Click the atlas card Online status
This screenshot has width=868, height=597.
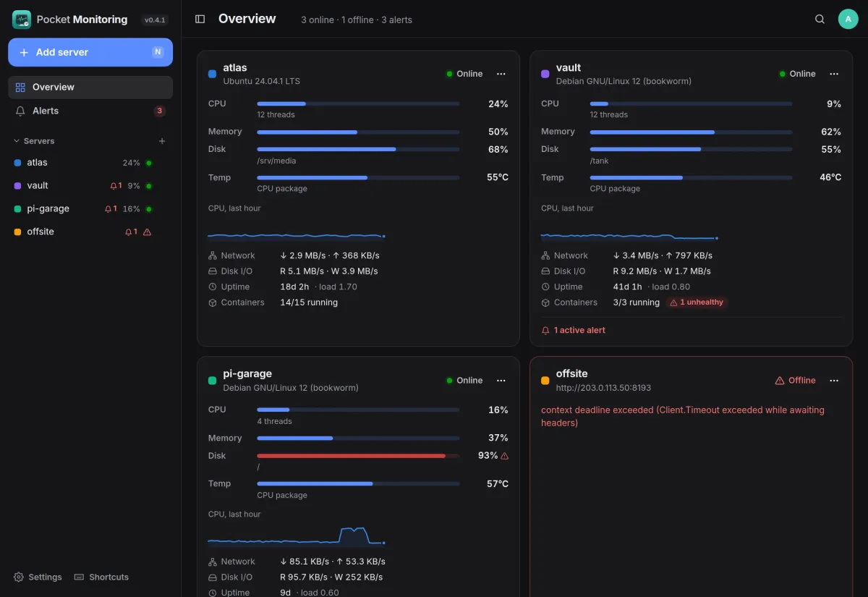[464, 74]
